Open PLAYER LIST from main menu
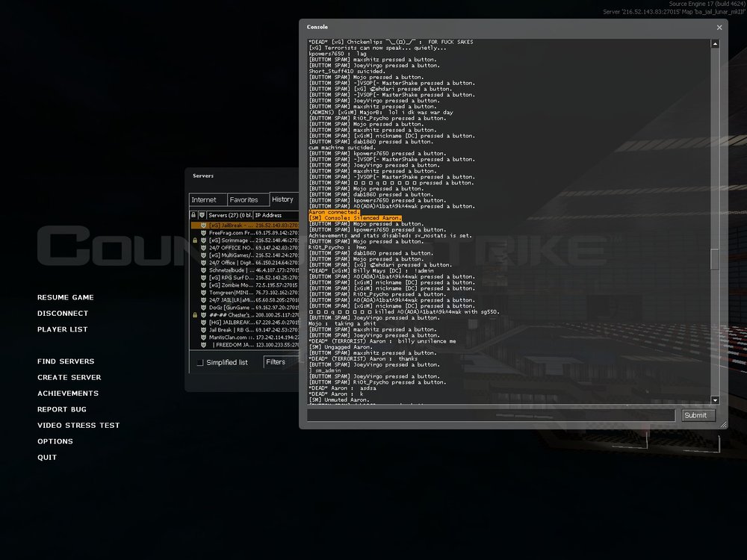This screenshot has width=747, height=560. (x=63, y=329)
